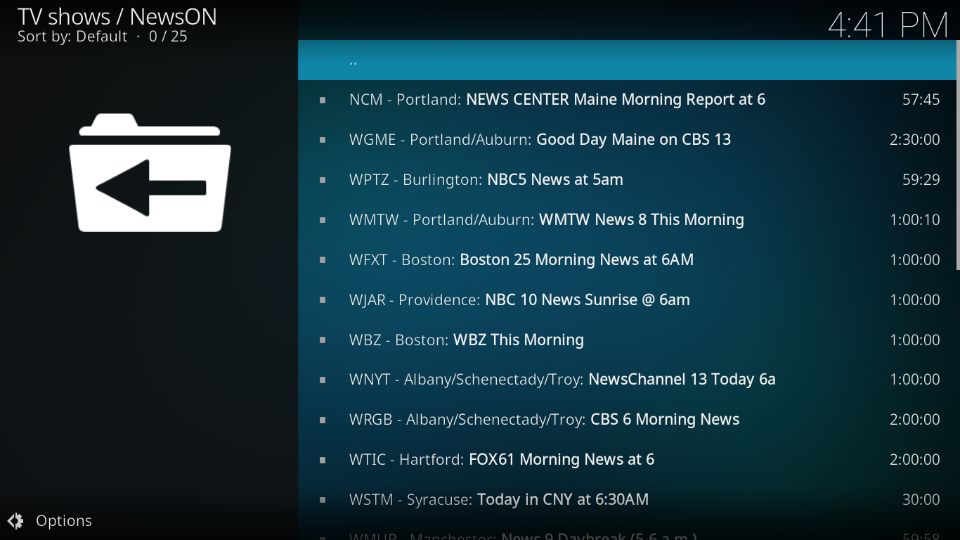
Task: Click the Sort by: Default label
Action: [x=72, y=37]
